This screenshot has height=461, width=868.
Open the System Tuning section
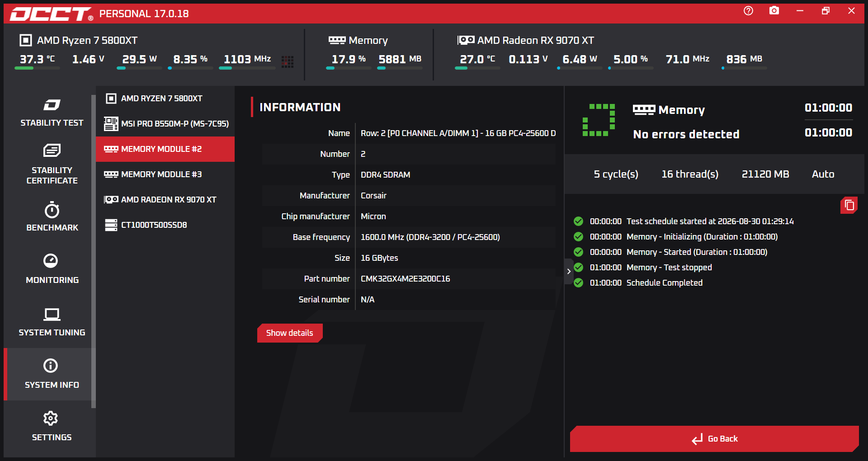[52, 322]
